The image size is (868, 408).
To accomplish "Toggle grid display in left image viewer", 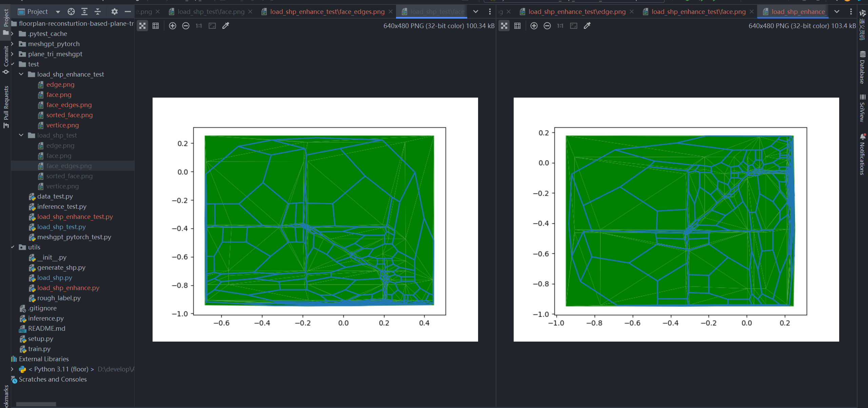I will pos(156,26).
